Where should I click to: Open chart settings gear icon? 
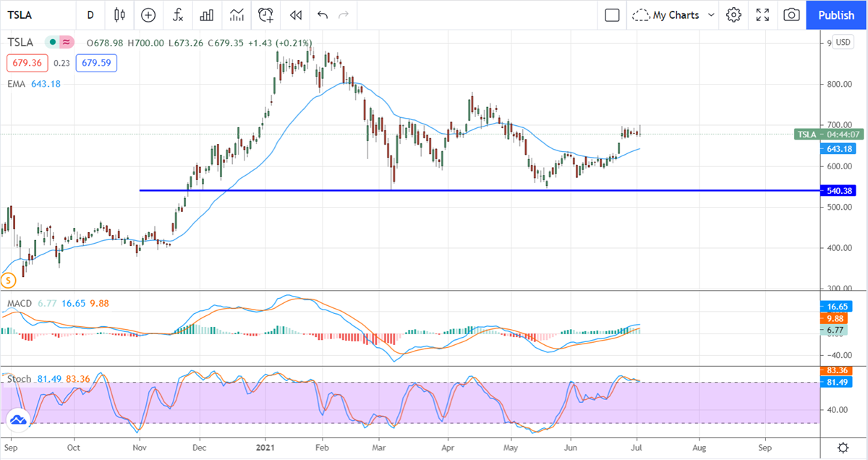click(x=734, y=14)
